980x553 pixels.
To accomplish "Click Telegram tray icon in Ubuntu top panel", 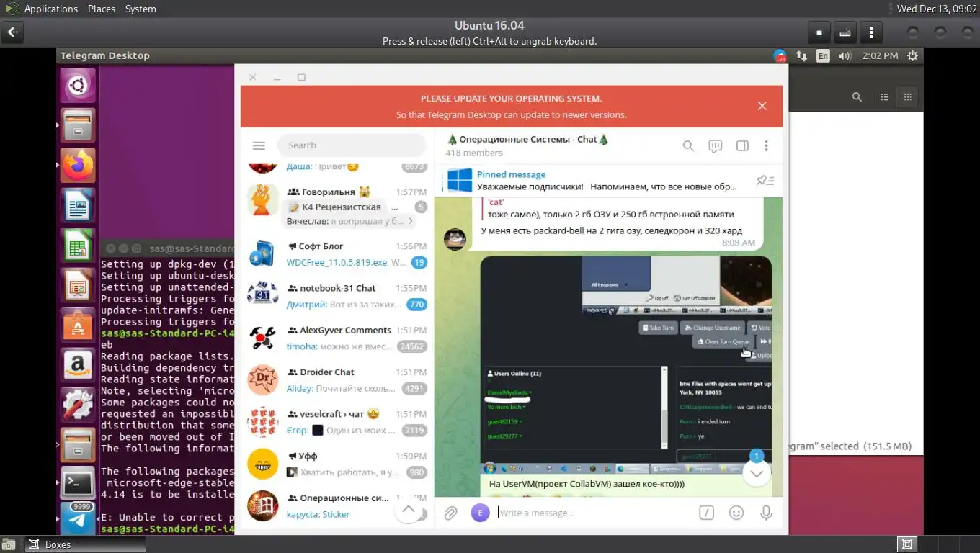I will pos(780,55).
